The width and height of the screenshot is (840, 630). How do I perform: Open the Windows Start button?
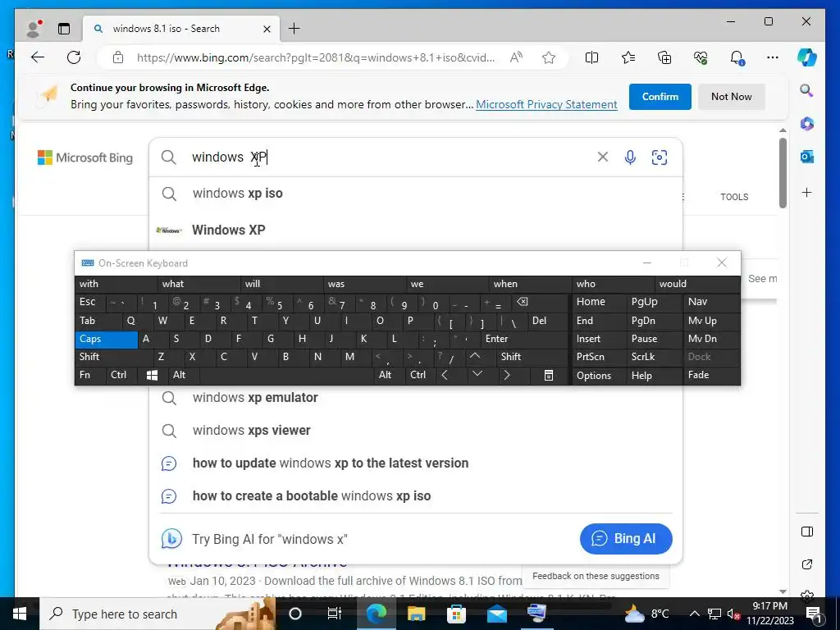point(20,614)
